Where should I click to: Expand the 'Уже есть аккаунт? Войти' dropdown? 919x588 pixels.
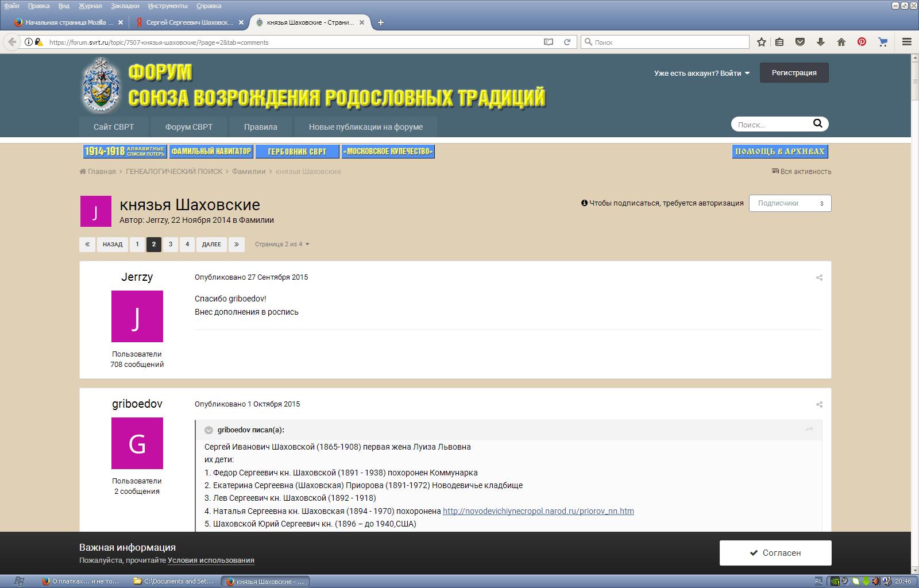coord(701,73)
